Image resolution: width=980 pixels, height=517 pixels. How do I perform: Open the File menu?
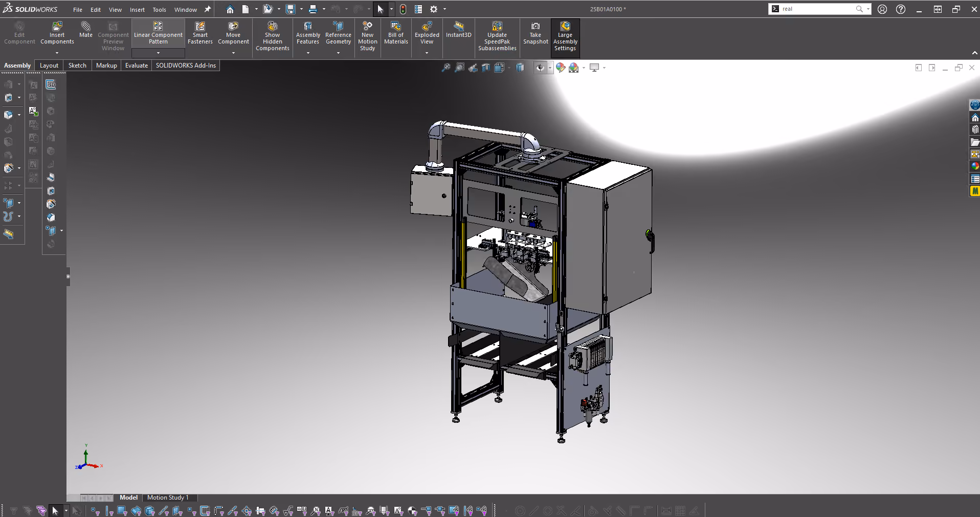(x=78, y=10)
